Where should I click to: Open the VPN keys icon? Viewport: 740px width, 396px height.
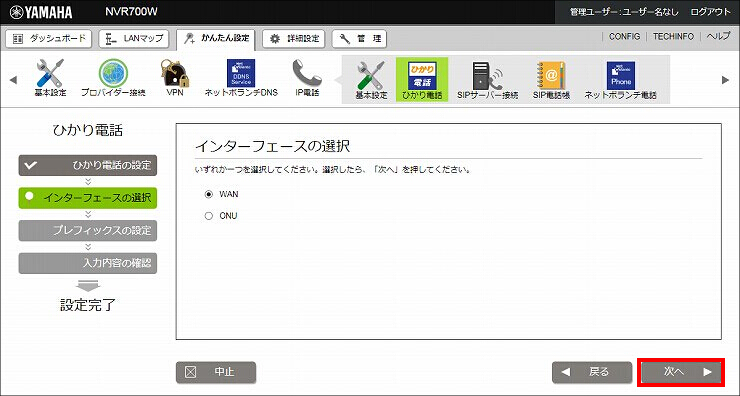click(x=175, y=78)
